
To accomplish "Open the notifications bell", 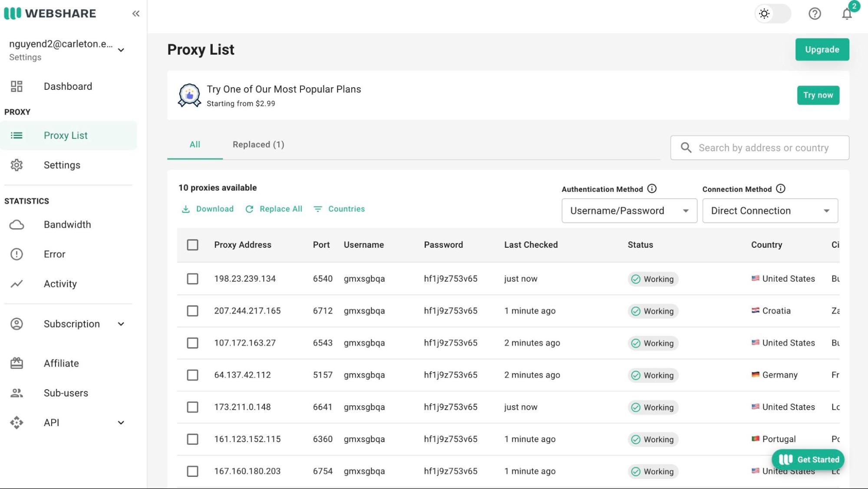I will [846, 14].
